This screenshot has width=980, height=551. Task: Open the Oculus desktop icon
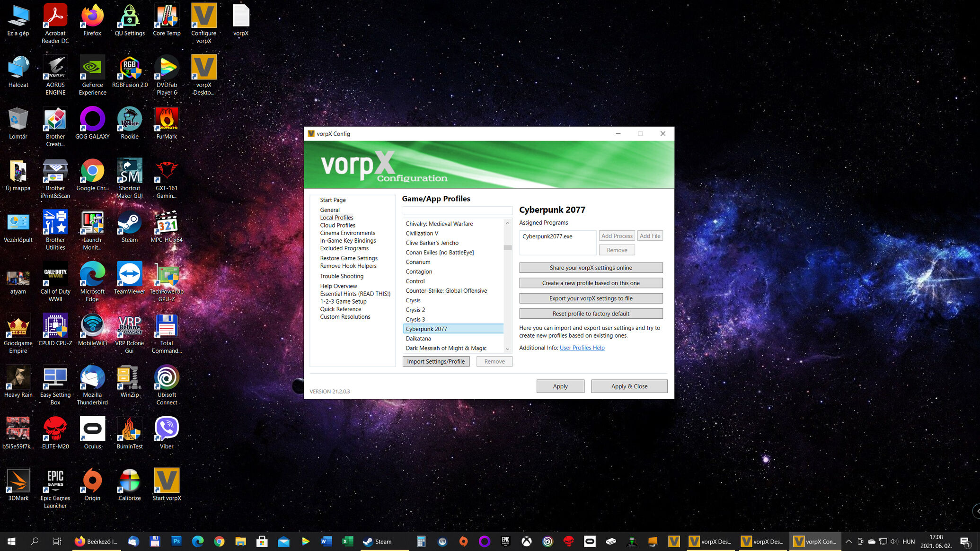click(x=92, y=433)
